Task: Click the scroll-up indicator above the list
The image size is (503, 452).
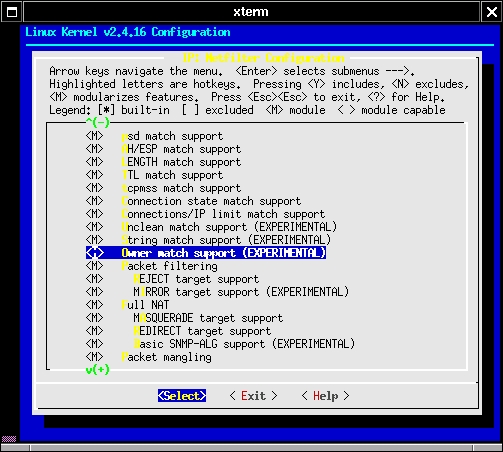Action: [x=98, y=122]
